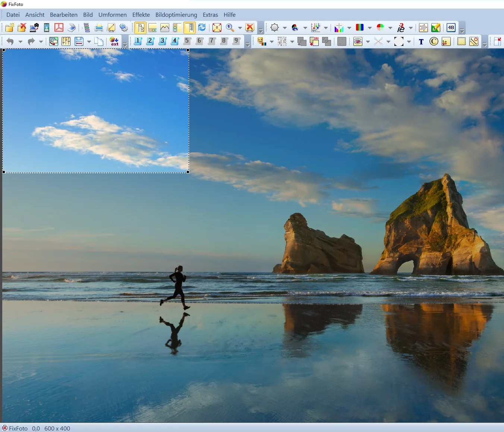Select script slot number 4
This screenshot has width=504, height=432.
coord(175,41)
